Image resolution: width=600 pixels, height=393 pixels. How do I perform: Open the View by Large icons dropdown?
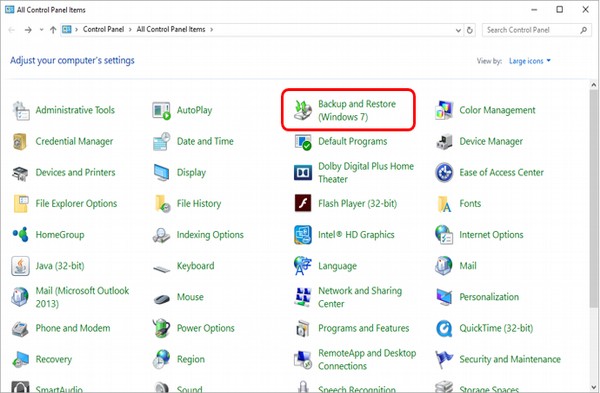(530, 61)
